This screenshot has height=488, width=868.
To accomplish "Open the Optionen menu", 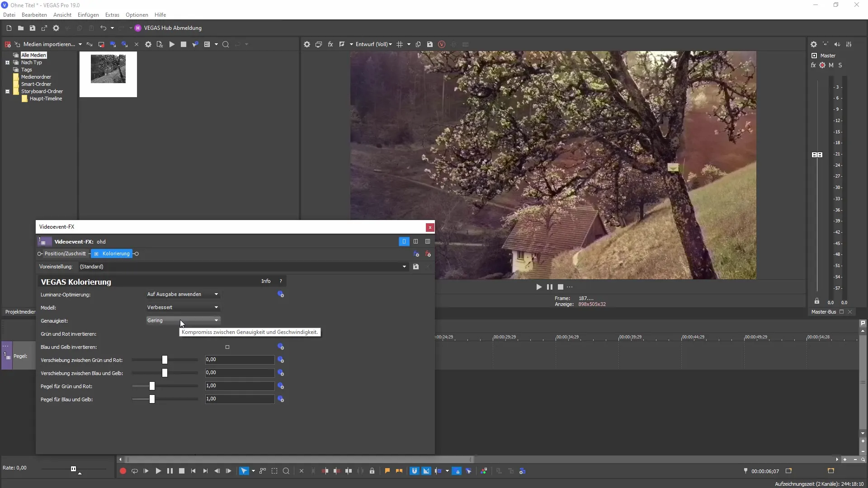I will coord(137,15).
